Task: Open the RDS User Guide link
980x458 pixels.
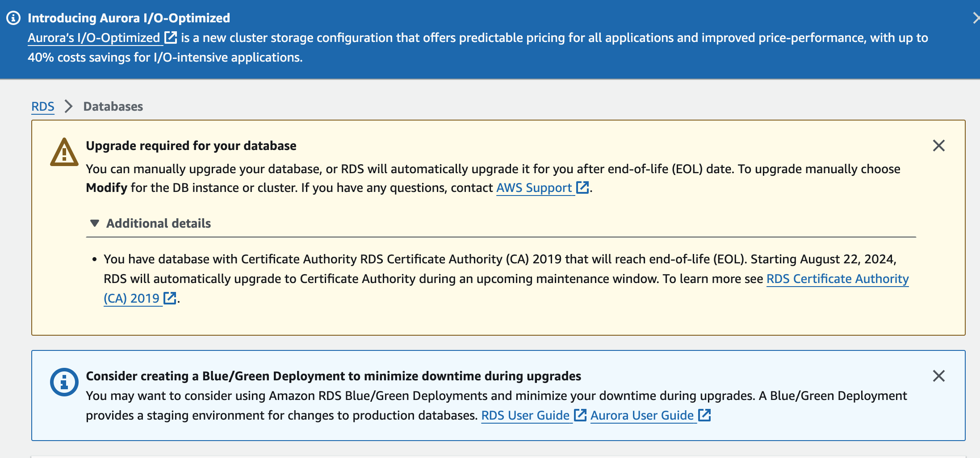Action: tap(525, 416)
